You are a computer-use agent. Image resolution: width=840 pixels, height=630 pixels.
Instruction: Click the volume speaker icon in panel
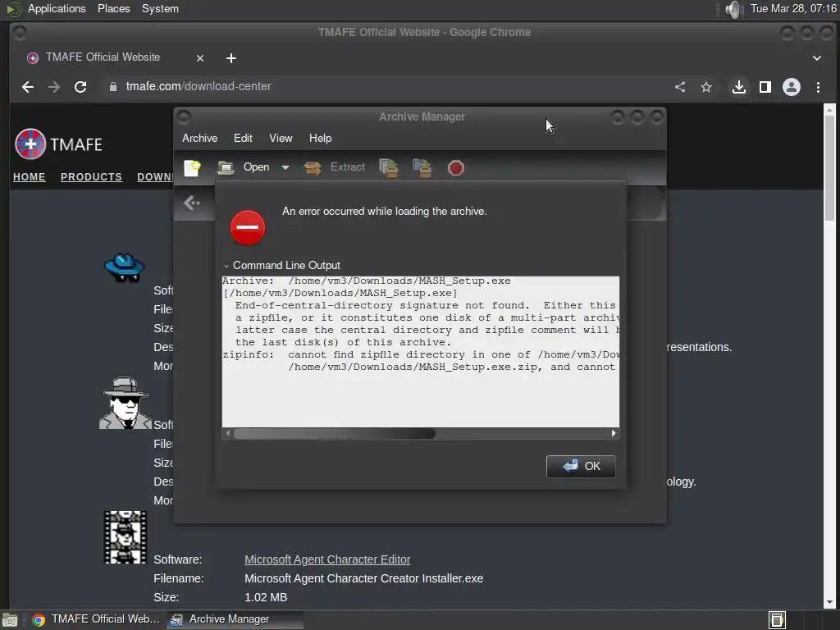(x=733, y=9)
